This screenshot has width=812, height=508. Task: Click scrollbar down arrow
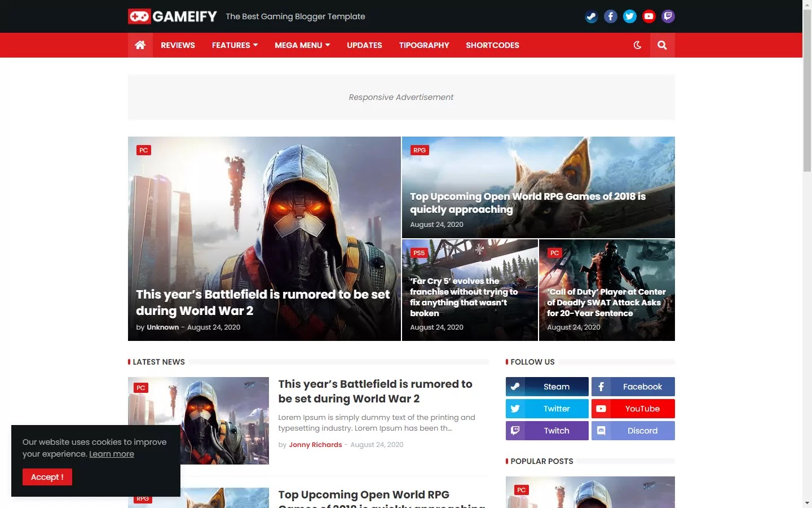click(807, 503)
